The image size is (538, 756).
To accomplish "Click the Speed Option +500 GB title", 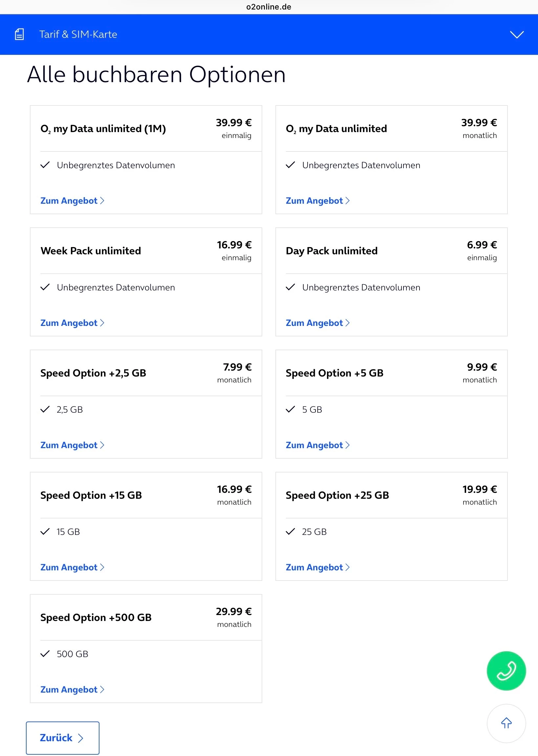I will coord(96,617).
